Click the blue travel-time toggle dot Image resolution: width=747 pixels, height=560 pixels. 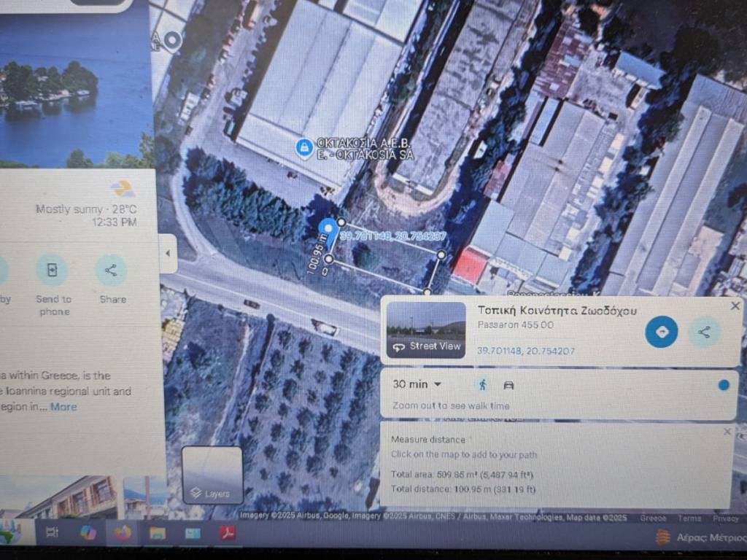pos(723,385)
